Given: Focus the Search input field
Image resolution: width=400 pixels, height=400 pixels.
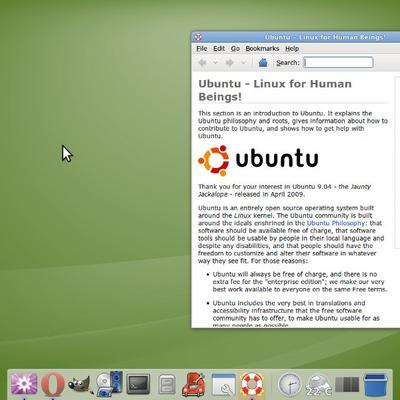Looking at the screenshot, I should coord(338,62).
